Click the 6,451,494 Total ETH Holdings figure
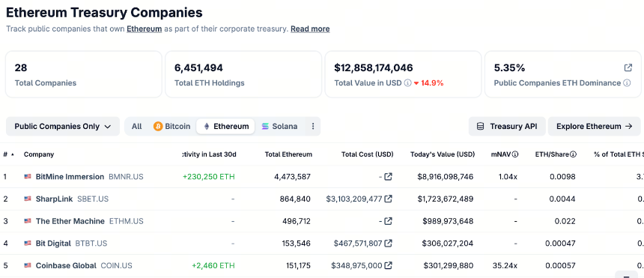This screenshot has height=278, width=644. point(198,68)
